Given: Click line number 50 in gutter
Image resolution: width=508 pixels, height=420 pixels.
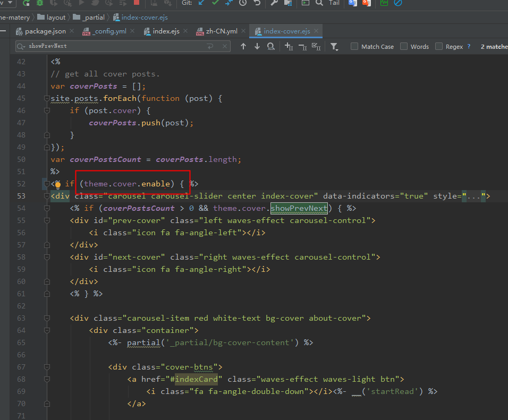Looking at the screenshot, I should (21, 159).
